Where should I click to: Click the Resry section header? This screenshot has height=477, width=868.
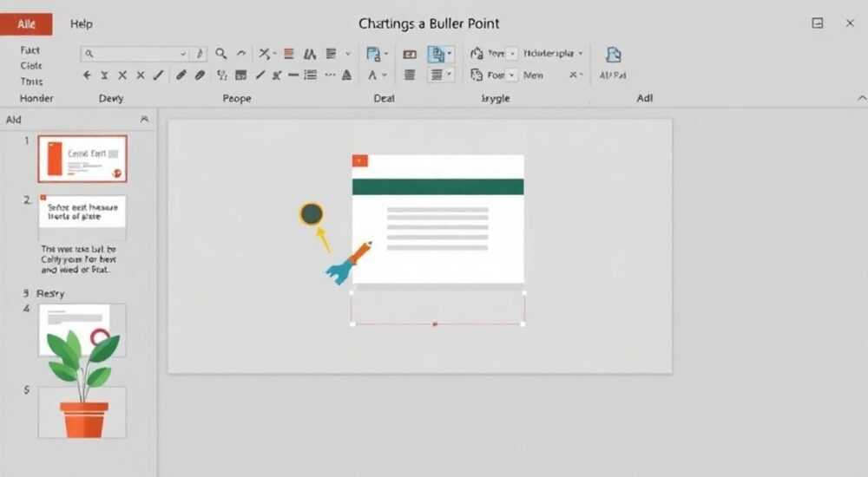(50, 293)
